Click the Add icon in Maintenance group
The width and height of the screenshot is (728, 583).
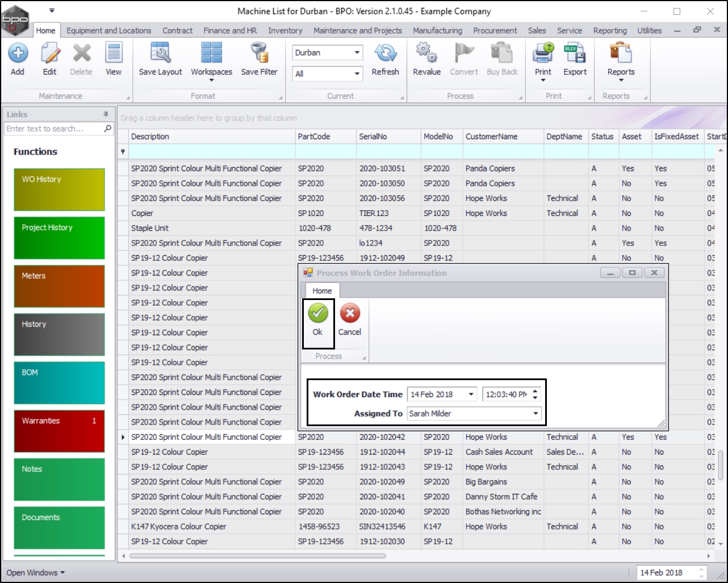point(18,53)
